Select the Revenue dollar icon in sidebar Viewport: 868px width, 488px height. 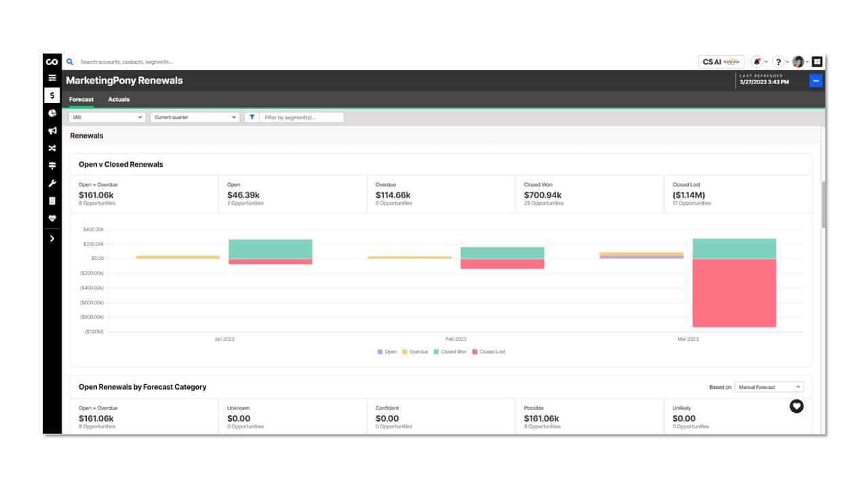coord(52,96)
